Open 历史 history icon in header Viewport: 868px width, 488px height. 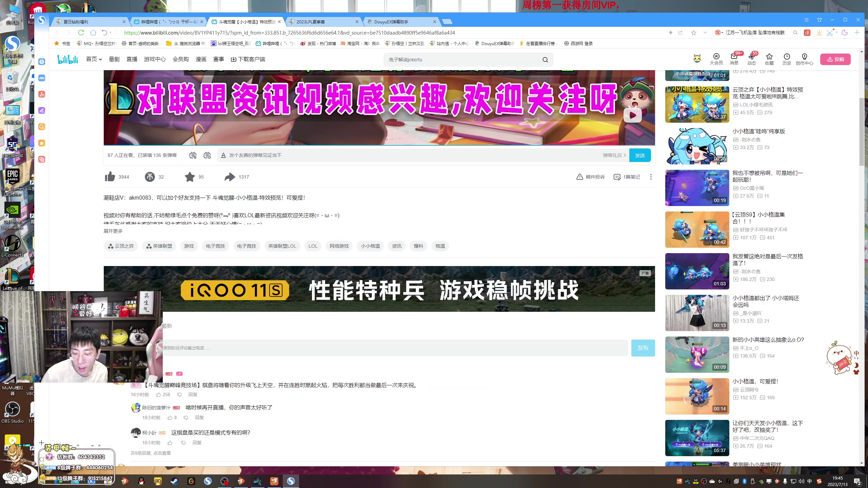[787, 59]
